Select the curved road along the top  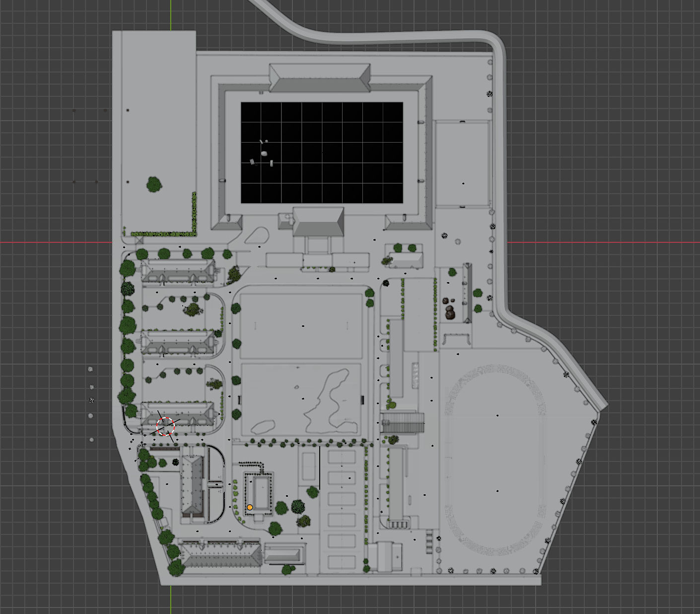(x=397, y=37)
